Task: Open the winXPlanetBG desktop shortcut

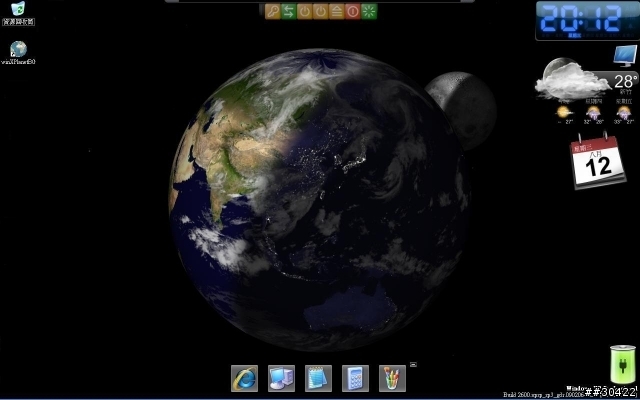Action: [x=18, y=53]
